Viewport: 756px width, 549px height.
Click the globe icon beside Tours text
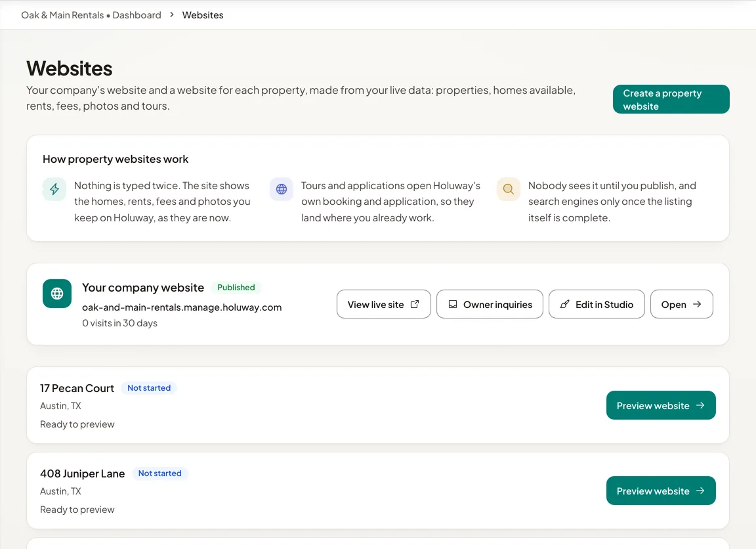[282, 189]
